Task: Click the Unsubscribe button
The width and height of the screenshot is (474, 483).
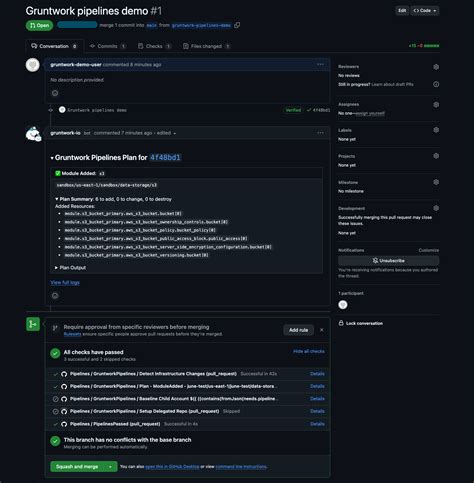Action: [x=389, y=261]
